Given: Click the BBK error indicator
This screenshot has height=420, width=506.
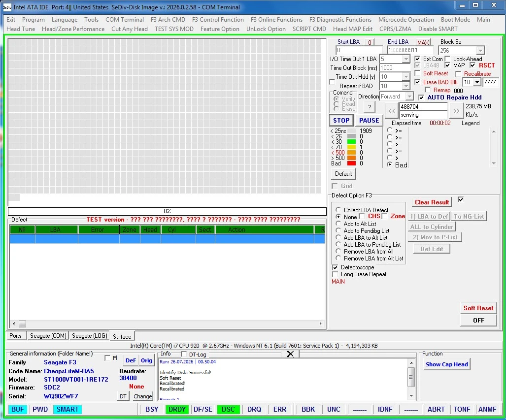Looking at the screenshot, I should (x=308, y=409).
